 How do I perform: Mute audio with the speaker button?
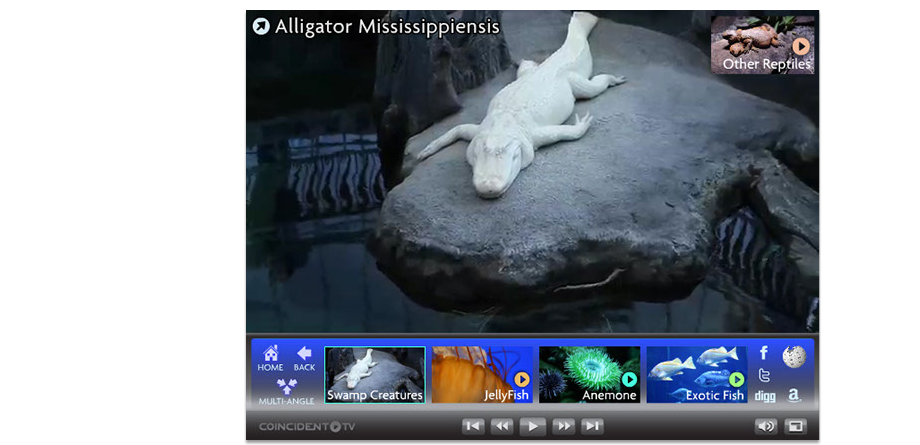766,426
